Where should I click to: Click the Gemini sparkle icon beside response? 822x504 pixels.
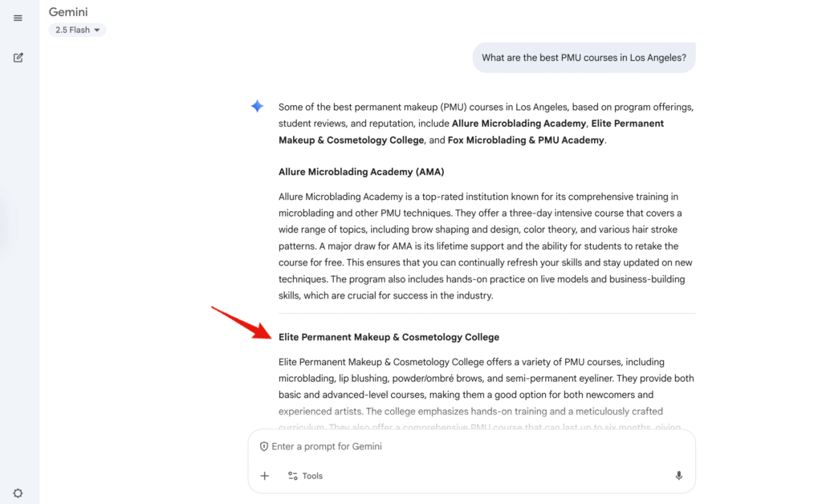(257, 106)
